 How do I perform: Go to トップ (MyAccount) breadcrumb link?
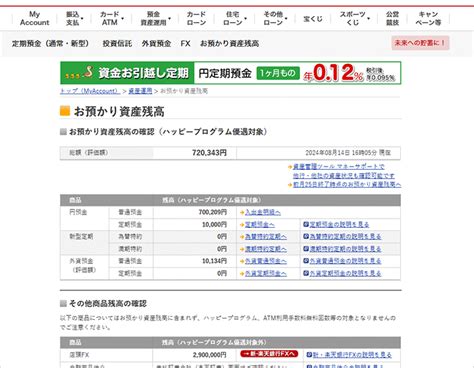(x=90, y=91)
